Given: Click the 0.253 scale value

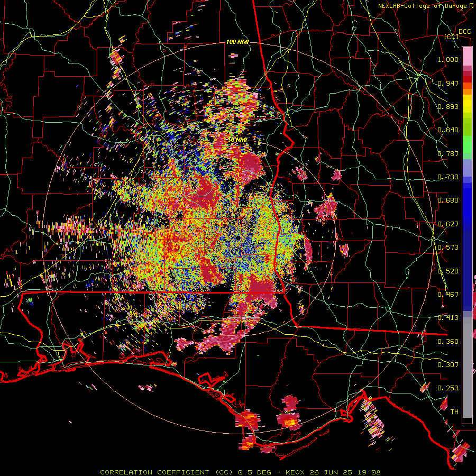Looking at the screenshot, I should pos(448,388).
